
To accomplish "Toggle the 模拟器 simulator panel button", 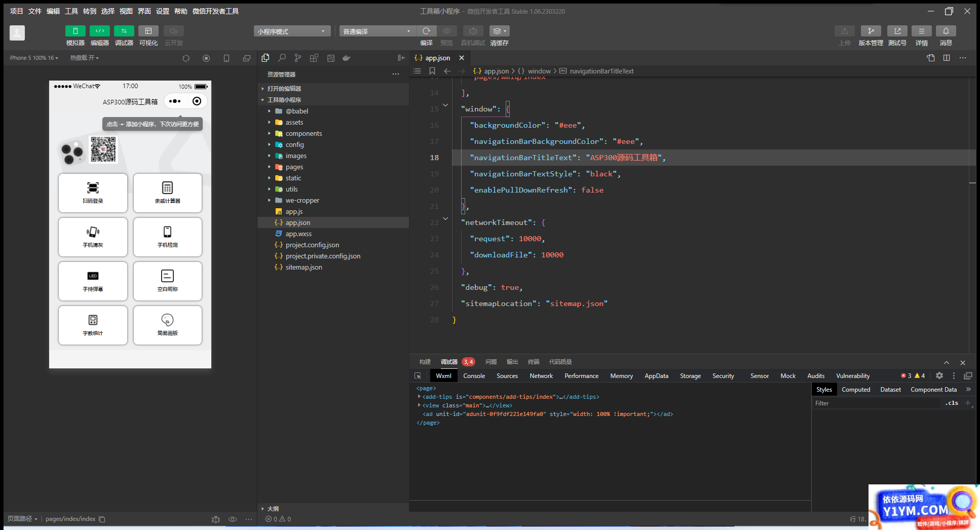I will coord(75,31).
